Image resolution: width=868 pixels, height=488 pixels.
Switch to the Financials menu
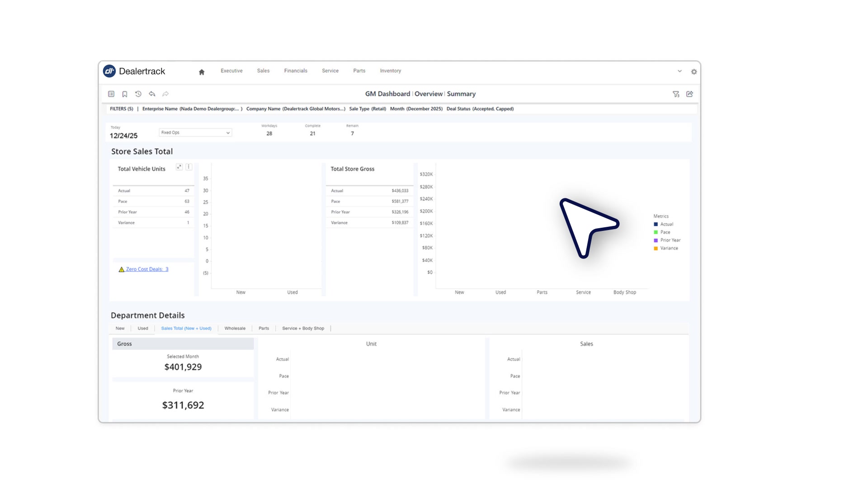[x=295, y=71]
